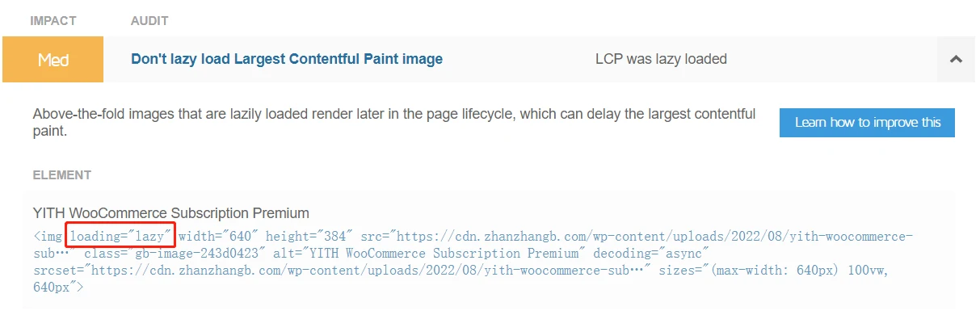Click the red-outlined loading="lazy" attribute

pyautogui.click(x=120, y=236)
